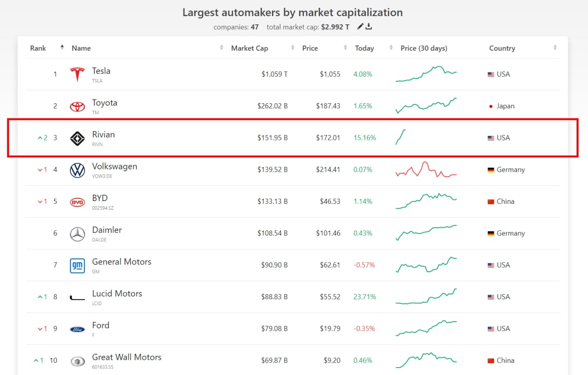The width and height of the screenshot is (588, 375).
Task: Open the Rivian company link
Action: pos(103,134)
